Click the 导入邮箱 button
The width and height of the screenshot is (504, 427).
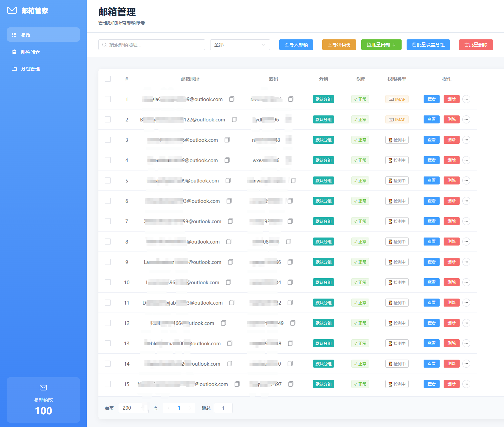pos(296,45)
